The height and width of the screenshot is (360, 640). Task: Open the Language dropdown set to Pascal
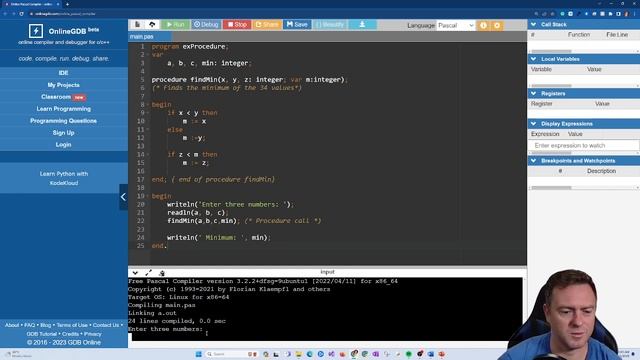[x=456, y=25]
